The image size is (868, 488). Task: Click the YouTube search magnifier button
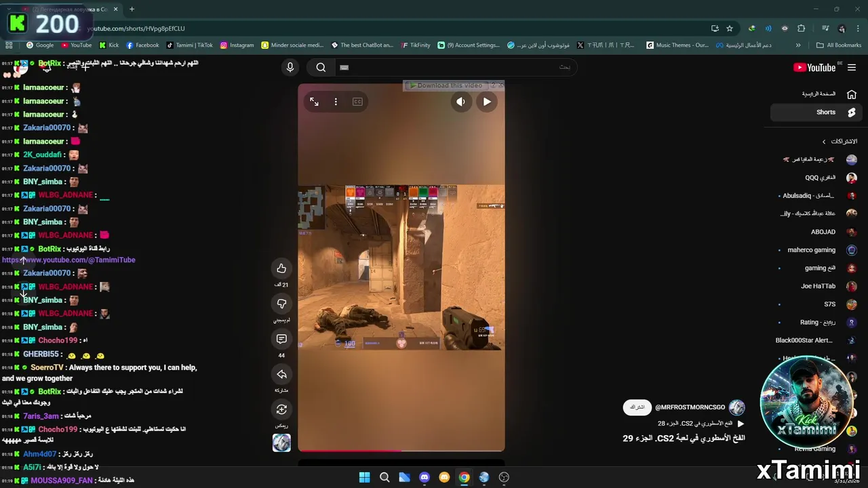click(321, 67)
